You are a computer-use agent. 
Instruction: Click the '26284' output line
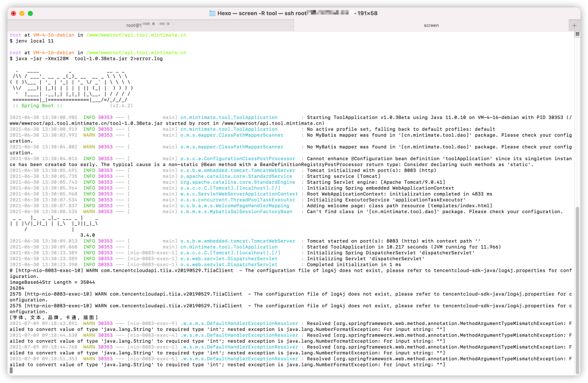click(x=17, y=288)
